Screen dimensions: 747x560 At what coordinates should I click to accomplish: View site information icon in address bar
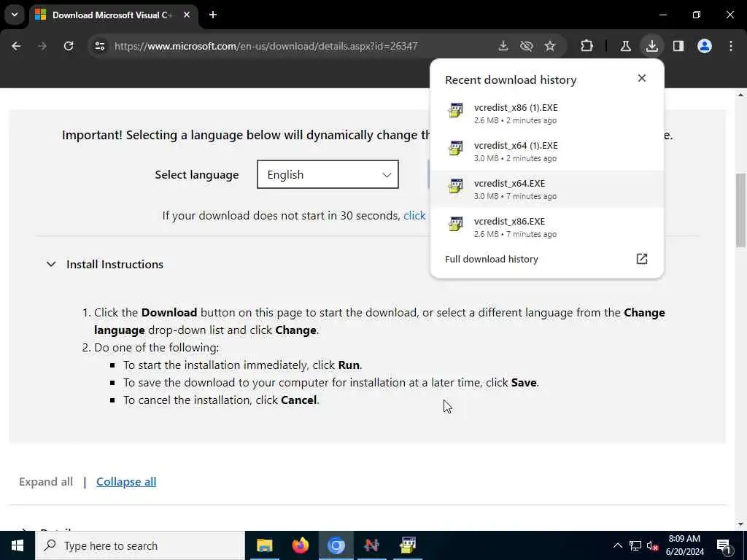pos(99,46)
